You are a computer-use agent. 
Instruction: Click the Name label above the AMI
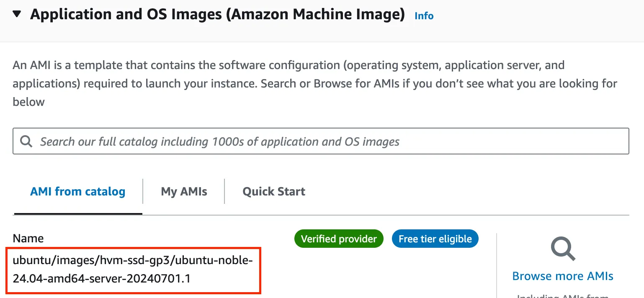coord(28,239)
